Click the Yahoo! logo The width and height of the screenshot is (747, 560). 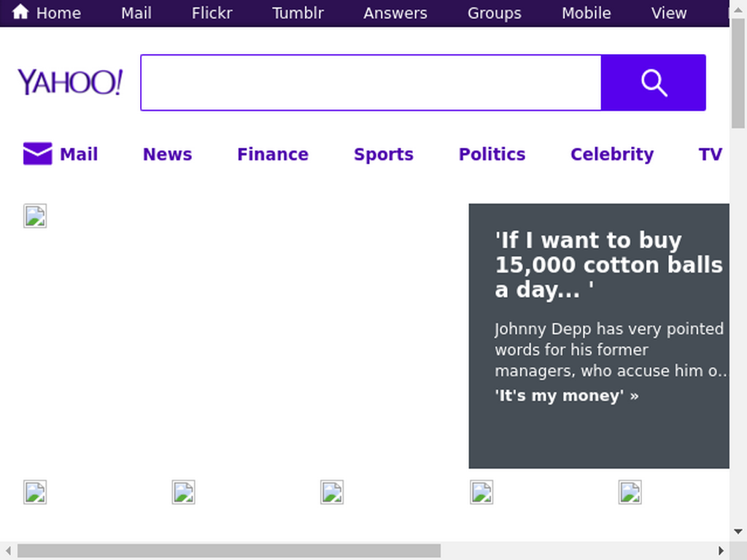[71, 82]
